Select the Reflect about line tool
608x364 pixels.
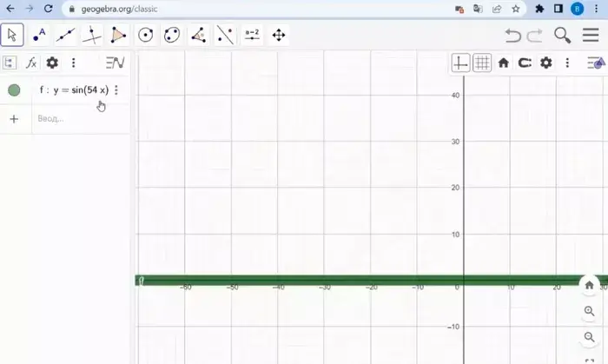point(225,35)
